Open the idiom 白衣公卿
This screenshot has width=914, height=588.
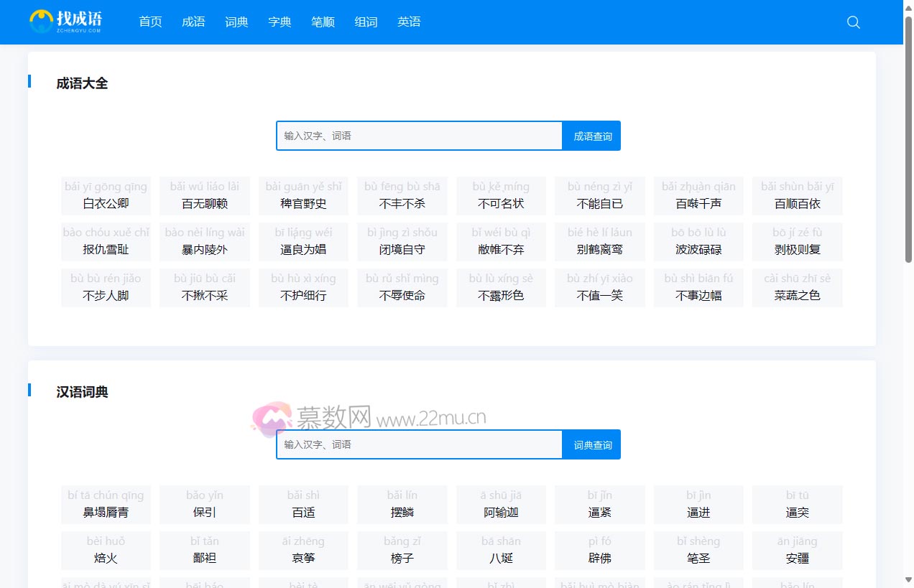click(106, 195)
